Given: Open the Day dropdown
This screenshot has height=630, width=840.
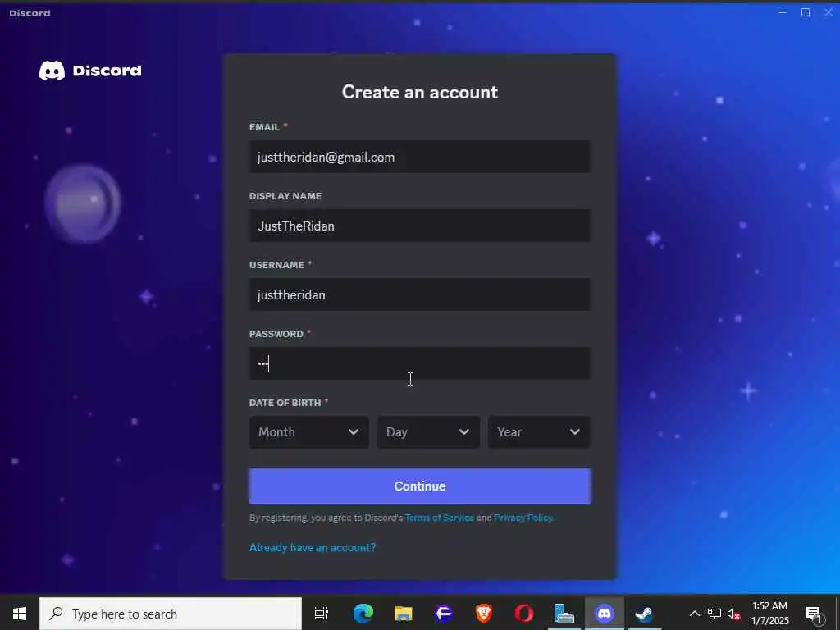Looking at the screenshot, I should point(428,431).
